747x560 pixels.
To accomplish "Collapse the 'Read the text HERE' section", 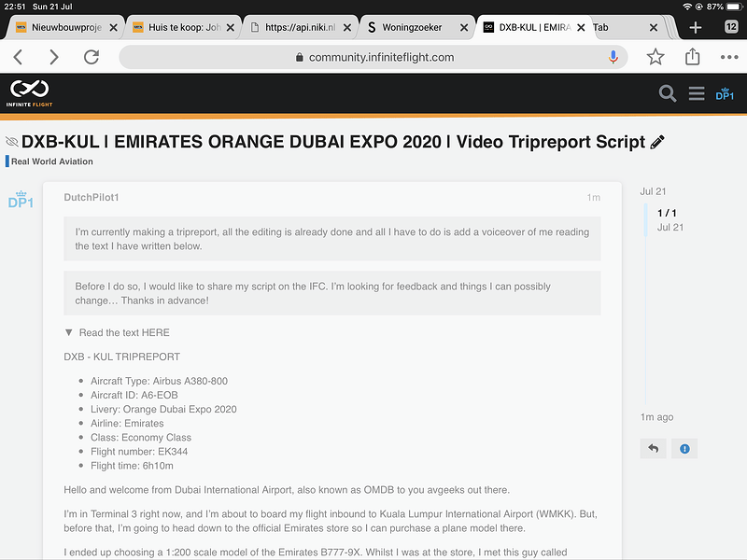I will coord(118,332).
